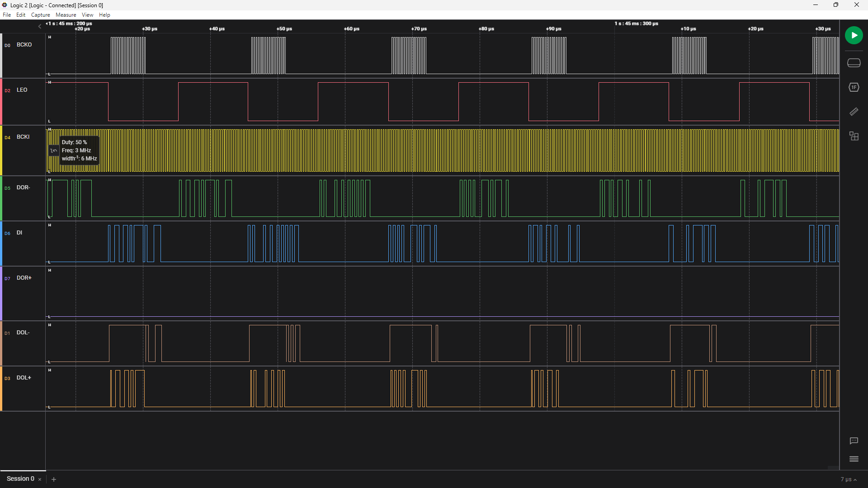
Task: Restore down the Logic 2 window
Action: 836,5
